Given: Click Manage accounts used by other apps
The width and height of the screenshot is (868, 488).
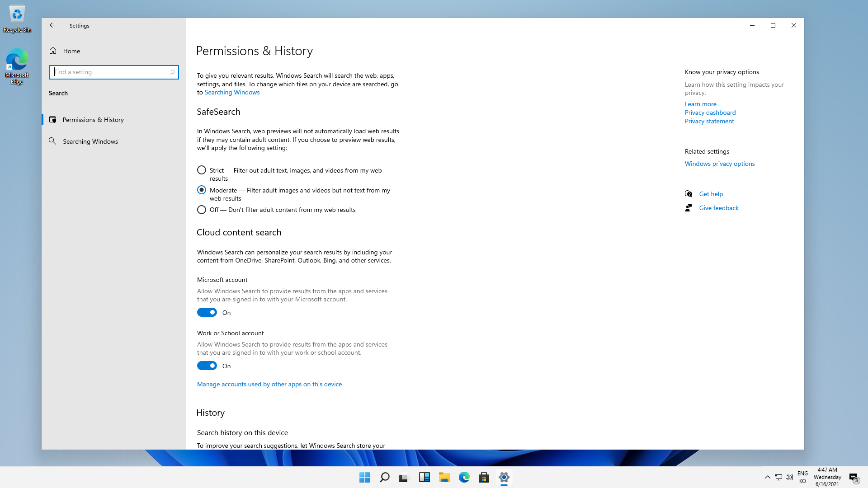Looking at the screenshot, I should click(x=269, y=384).
